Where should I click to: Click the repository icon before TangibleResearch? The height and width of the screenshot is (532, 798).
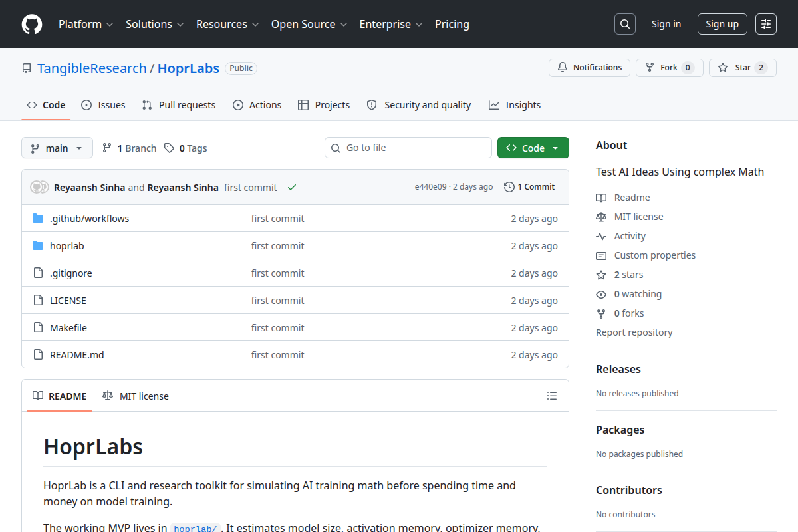[x=27, y=68]
